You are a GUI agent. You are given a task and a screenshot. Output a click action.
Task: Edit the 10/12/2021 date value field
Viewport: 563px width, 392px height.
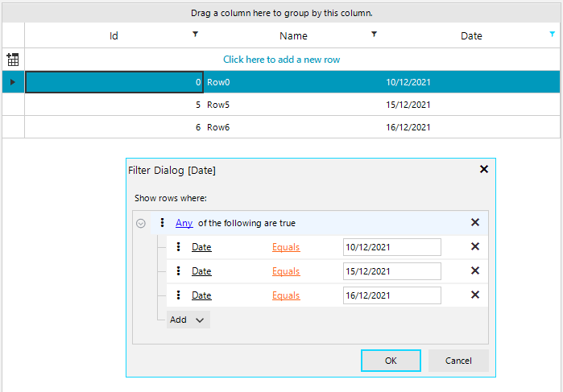pos(391,247)
